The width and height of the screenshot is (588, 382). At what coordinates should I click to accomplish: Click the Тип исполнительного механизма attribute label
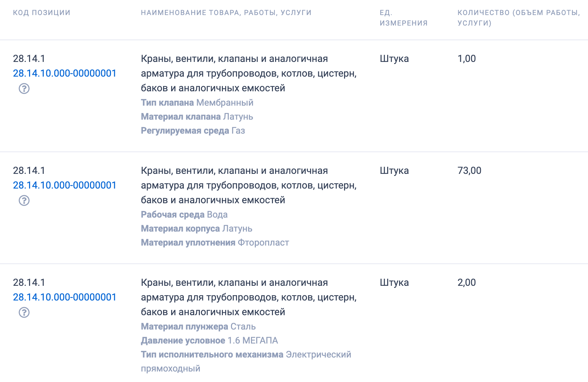pyautogui.click(x=212, y=354)
